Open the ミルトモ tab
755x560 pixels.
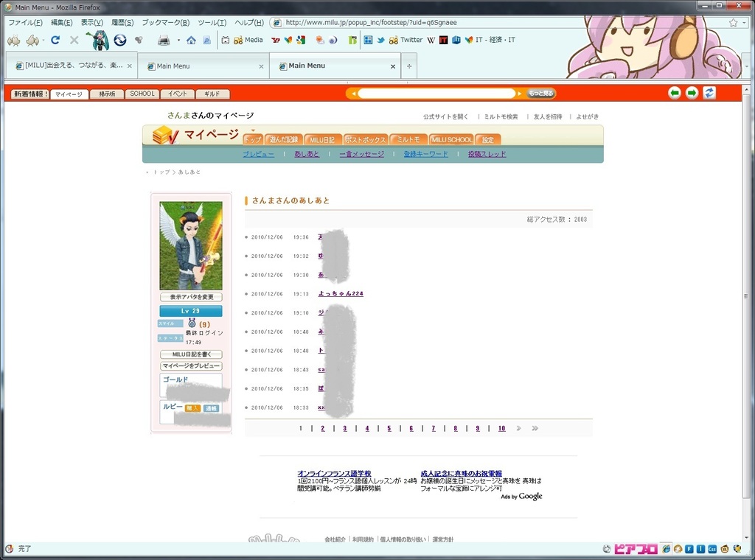click(408, 139)
